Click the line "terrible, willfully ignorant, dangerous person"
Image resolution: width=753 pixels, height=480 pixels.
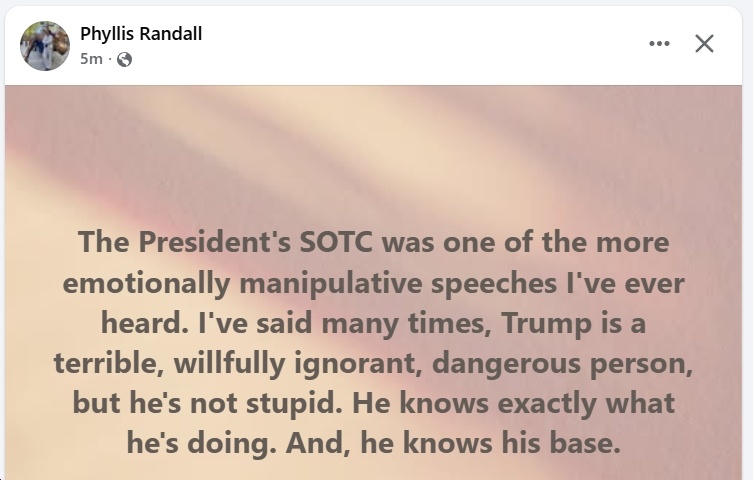click(373, 363)
